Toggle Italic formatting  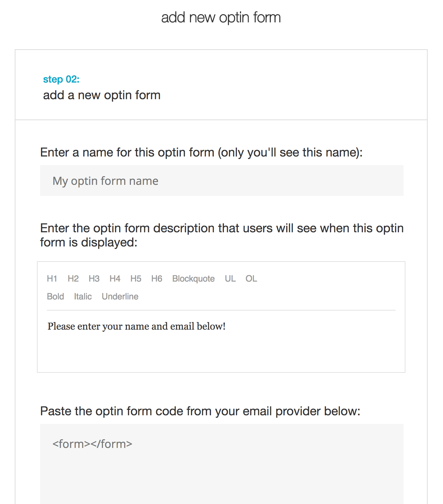click(x=83, y=296)
